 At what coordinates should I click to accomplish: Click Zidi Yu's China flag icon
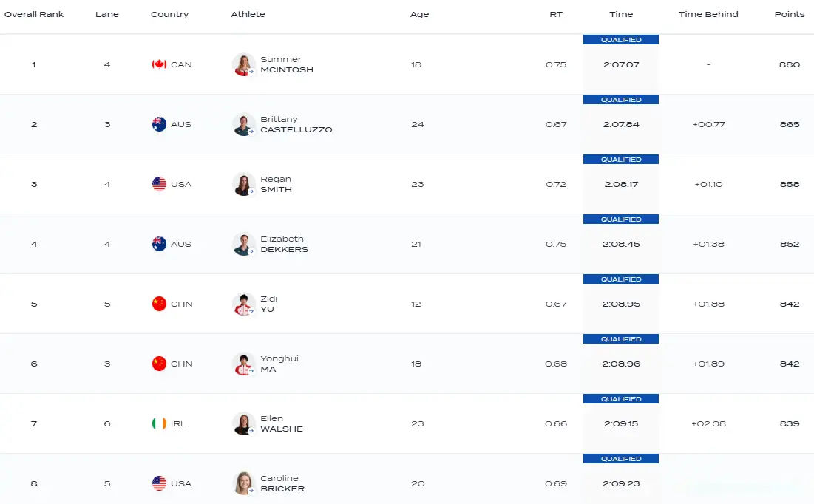pos(159,304)
